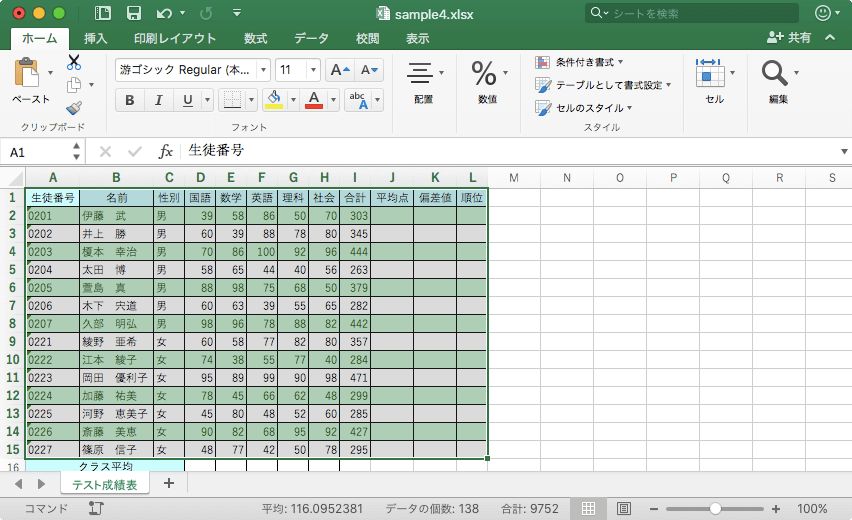Switch to the ホーム tab
The width and height of the screenshot is (852, 520).
pos(40,39)
